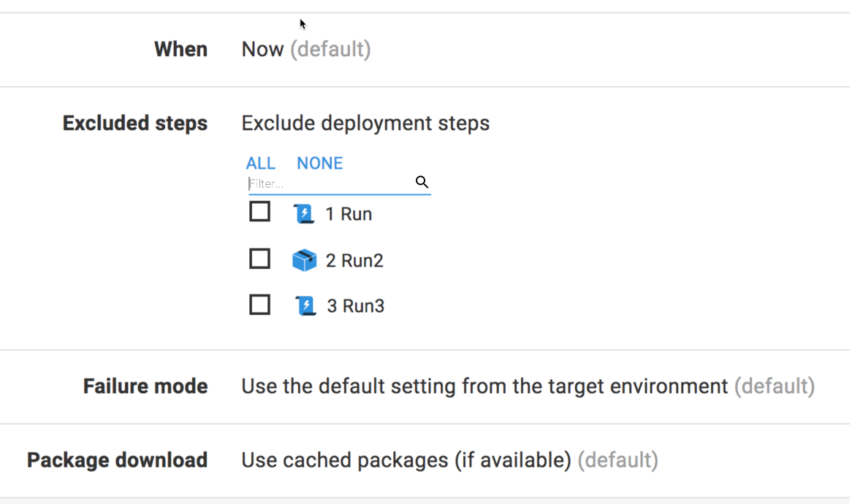Click 'Exclude deployment steps' text
This screenshot has width=855, height=504.
click(365, 123)
